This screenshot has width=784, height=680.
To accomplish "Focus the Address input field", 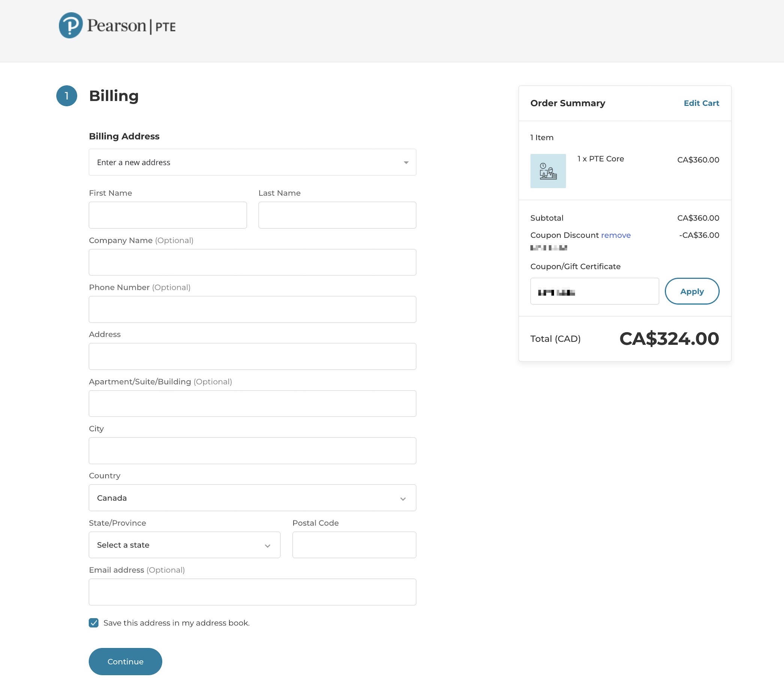I will 252,356.
